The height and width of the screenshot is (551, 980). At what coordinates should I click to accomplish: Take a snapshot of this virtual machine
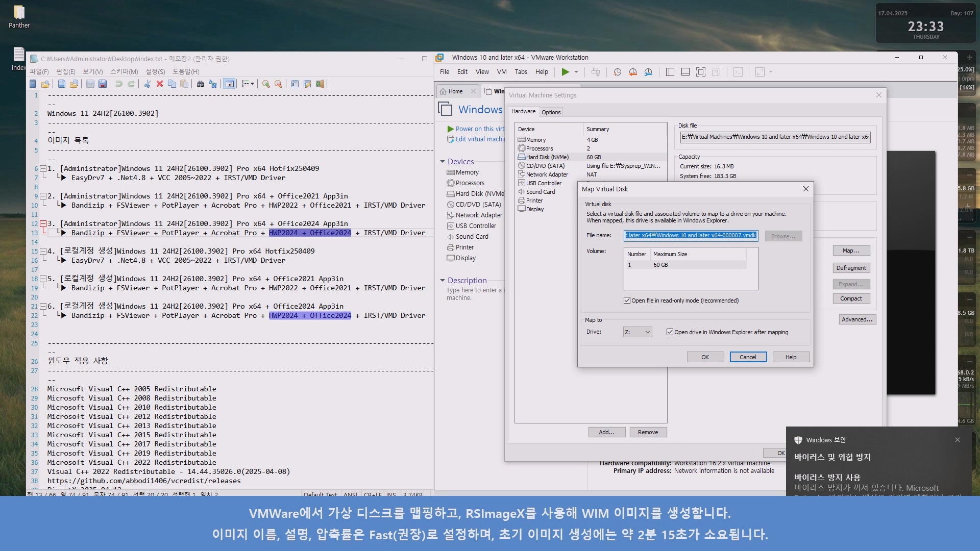pos(617,72)
